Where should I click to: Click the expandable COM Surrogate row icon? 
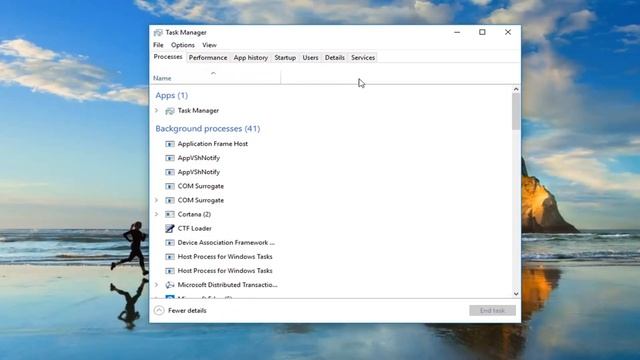coord(170,200)
